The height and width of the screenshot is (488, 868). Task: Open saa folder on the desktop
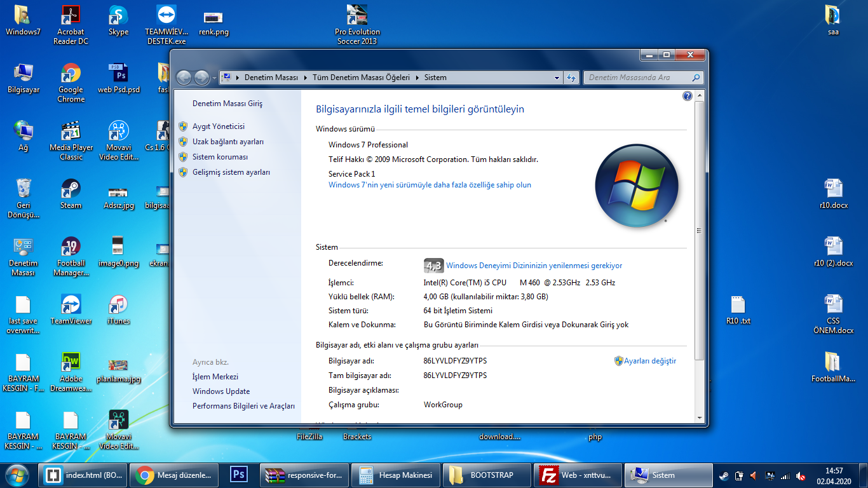click(833, 21)
